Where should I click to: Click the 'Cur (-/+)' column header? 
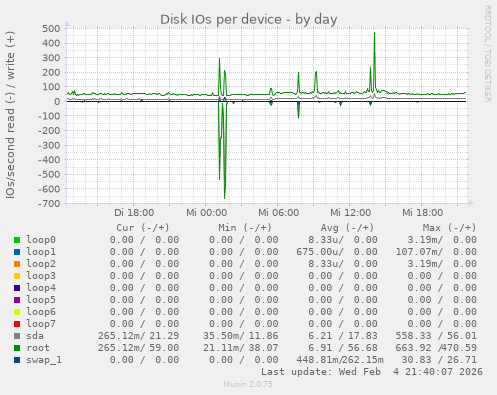(143, 228)
